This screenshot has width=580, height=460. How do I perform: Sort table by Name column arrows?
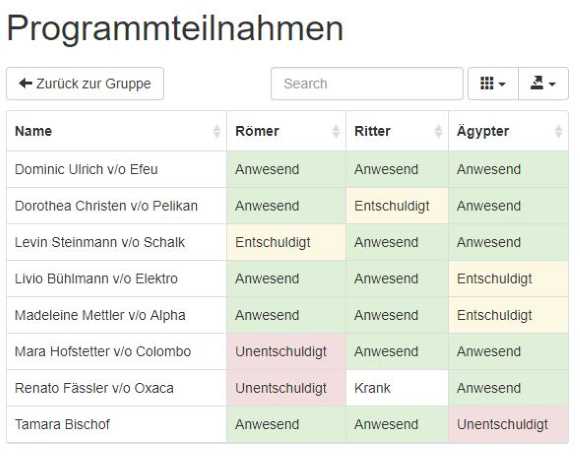(217, 131)
